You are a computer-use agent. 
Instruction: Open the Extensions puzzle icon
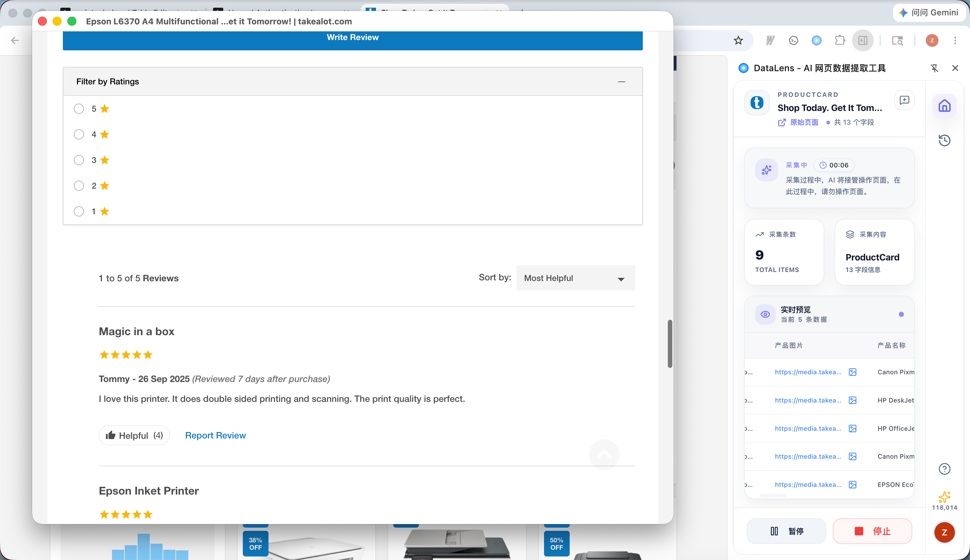pos(840,40)
